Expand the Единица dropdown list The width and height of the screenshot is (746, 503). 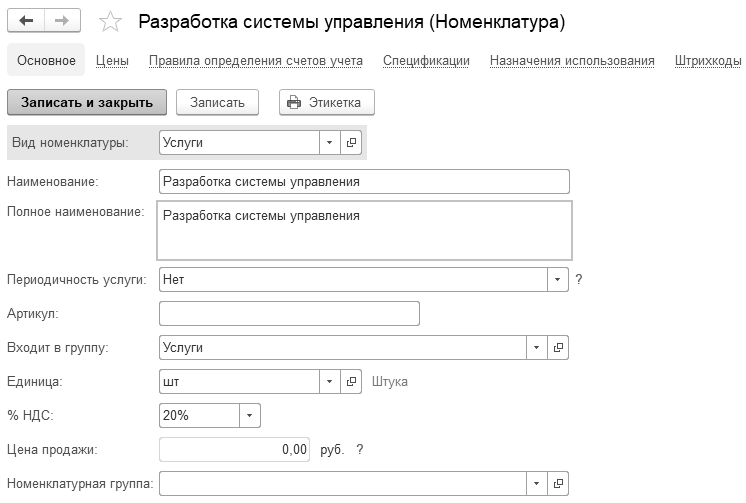(x=330, y=381)
